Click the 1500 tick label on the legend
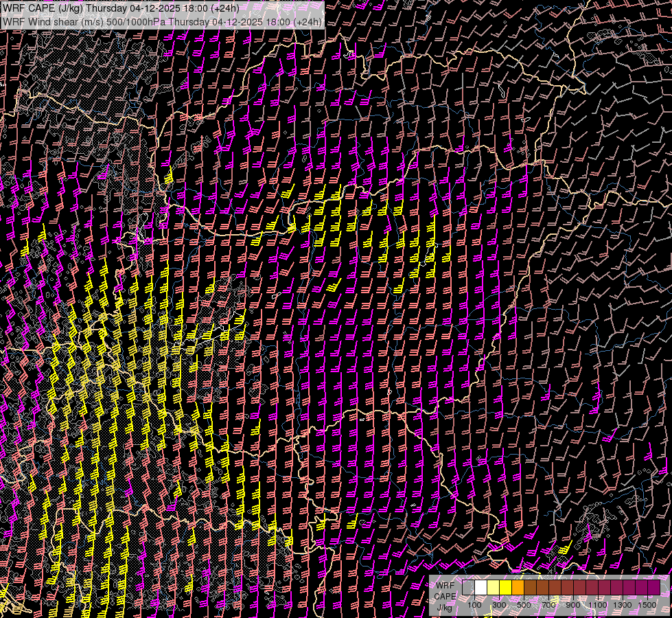 point(647,605)
